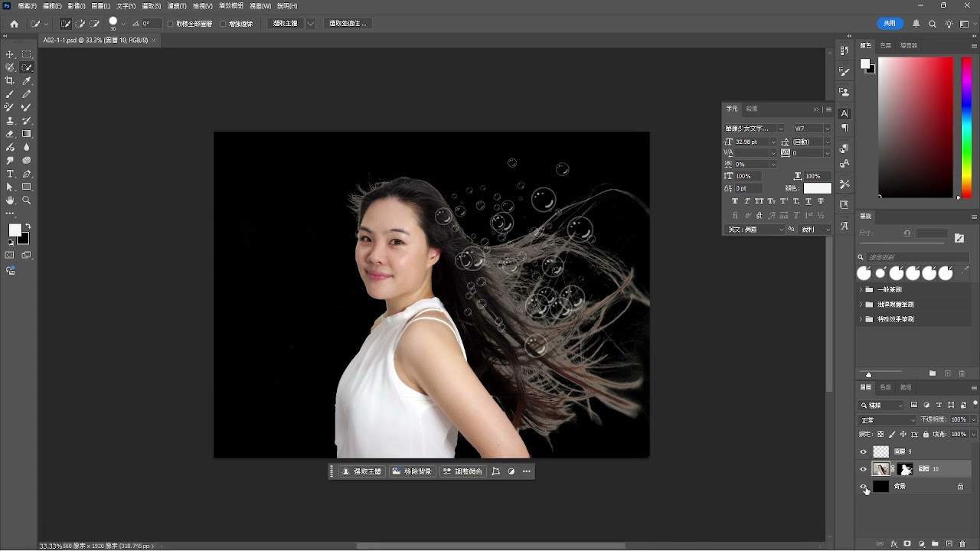This screenshot has height=551, width=980.
Task: Select the Gradient tool
Action: point(27,134)
